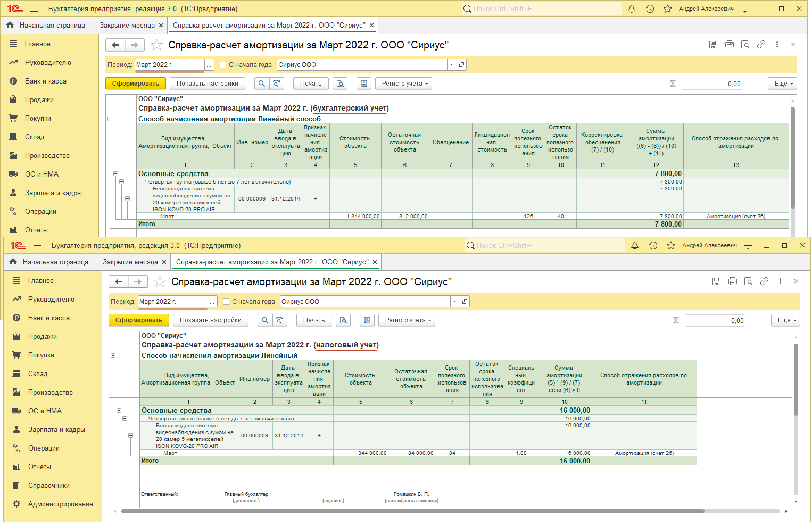This screenshot has height=524, width=812.
Task: Click the magnifier search icon in upper toolbar
Action: (262, 84)
